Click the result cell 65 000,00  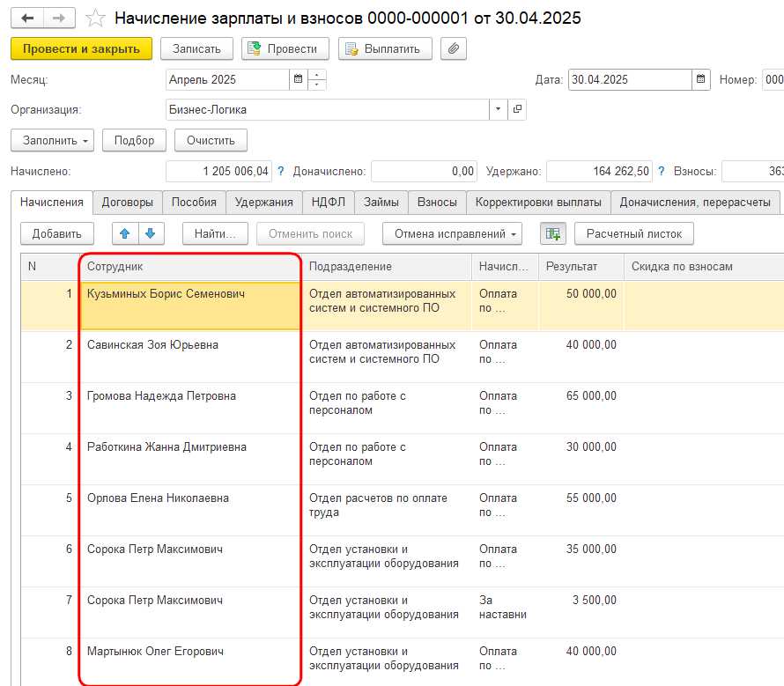tap(581, 408)
